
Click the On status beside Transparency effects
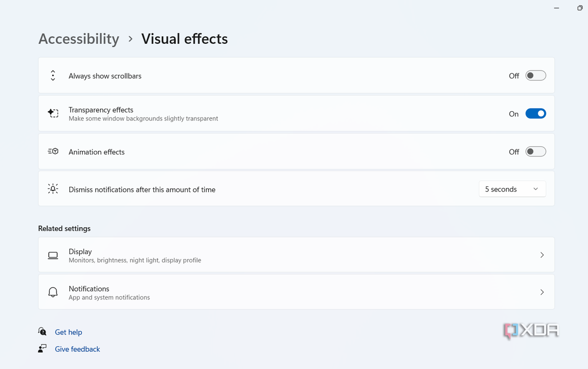click(x=514, y=114)
